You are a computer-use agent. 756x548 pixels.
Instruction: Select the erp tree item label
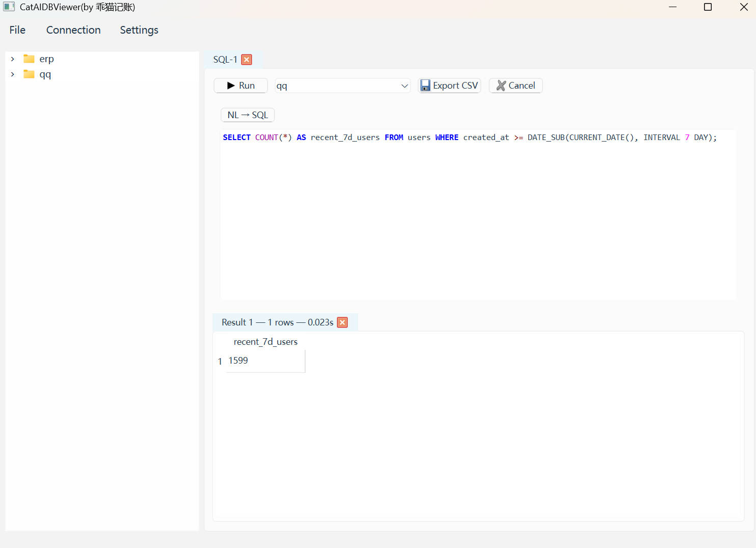(46, 59)
